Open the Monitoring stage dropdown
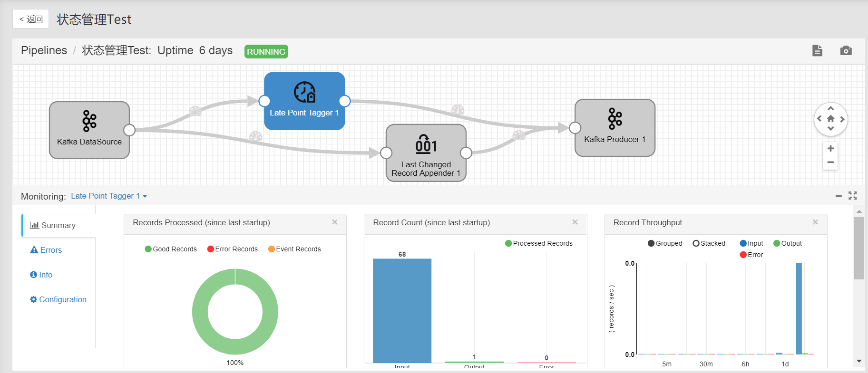This screenshot has height=373, width=868. pos(109,196)
